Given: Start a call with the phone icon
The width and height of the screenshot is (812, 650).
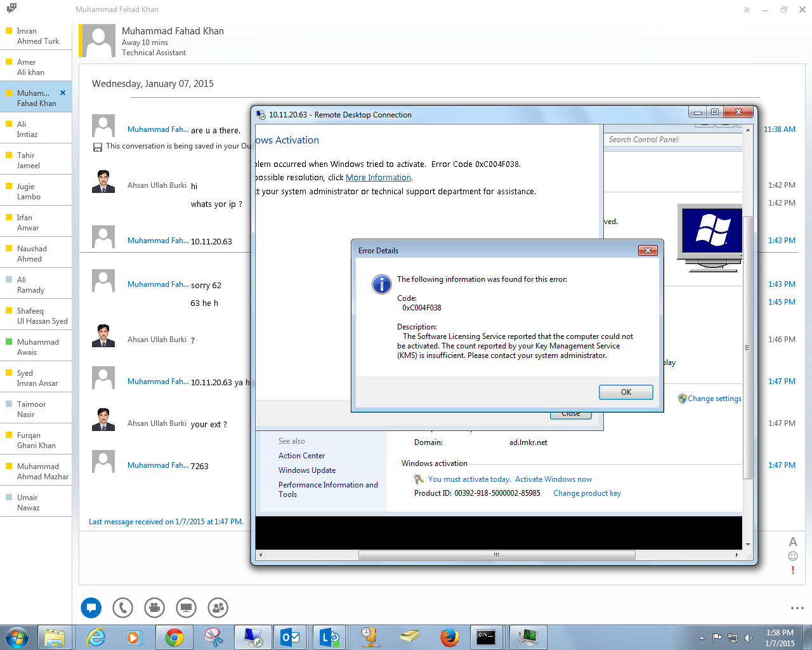Looking at the screenshot, I should pos(122,607).
